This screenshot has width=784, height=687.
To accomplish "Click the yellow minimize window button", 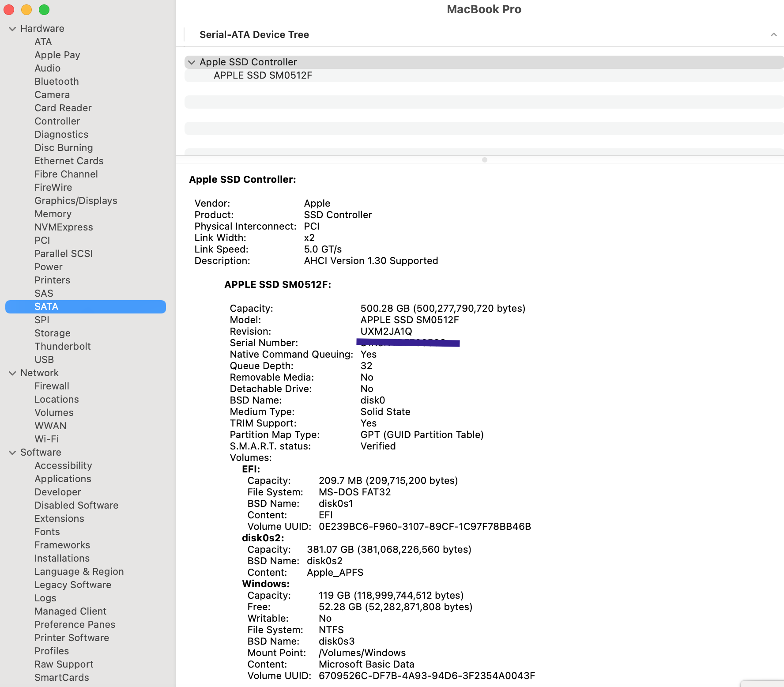I will (x=26, y=10).
